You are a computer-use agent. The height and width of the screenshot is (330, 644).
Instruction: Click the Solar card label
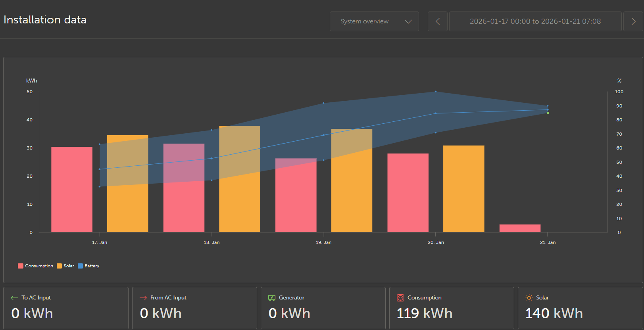click(542, 298)
